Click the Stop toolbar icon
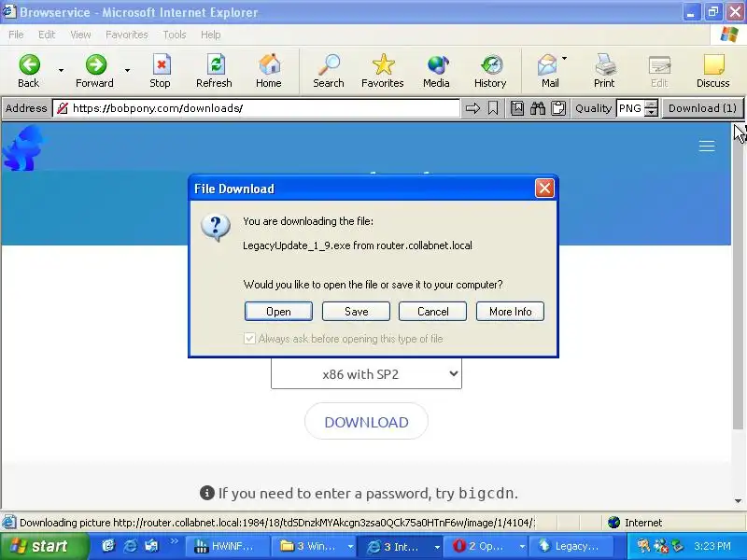 click(x=161, y=64)
